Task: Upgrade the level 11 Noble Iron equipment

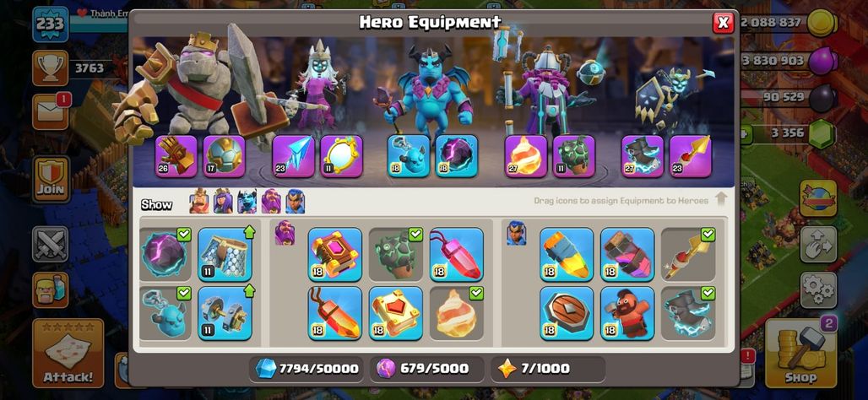Action: pyautogui.click(x=225, y=313)
